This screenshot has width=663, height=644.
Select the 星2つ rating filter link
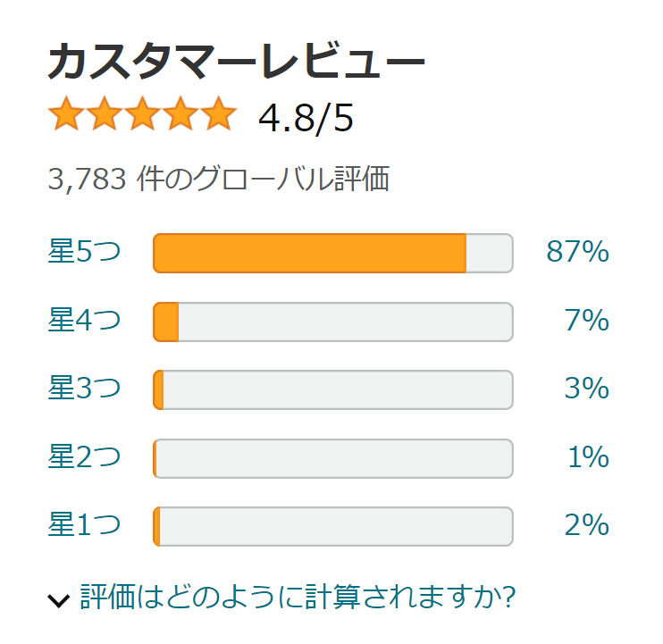pyautogui.click(x=84, y=457)
